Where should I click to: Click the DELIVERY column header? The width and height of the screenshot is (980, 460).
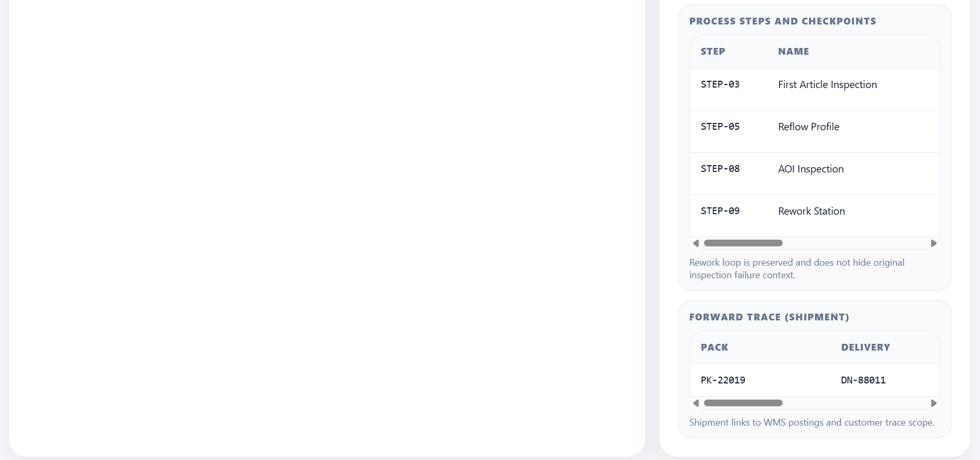click(x=865, y=347)
